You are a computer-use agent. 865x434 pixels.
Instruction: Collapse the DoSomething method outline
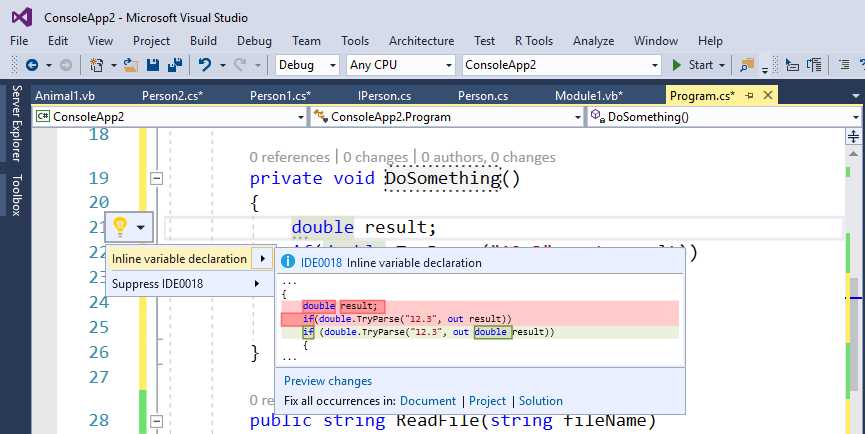pyautogui.click(x=157, y=178)
